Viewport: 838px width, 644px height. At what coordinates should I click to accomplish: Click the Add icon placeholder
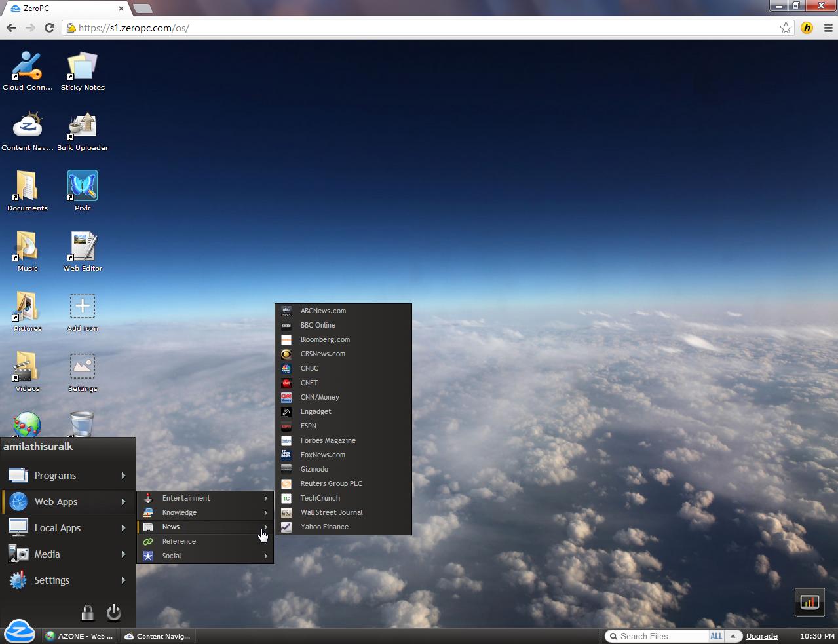[83, 312]
